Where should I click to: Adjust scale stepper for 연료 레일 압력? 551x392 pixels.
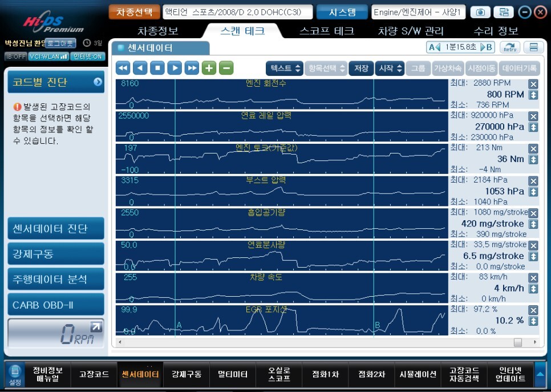pyautogui.click(x=533, y=127)
